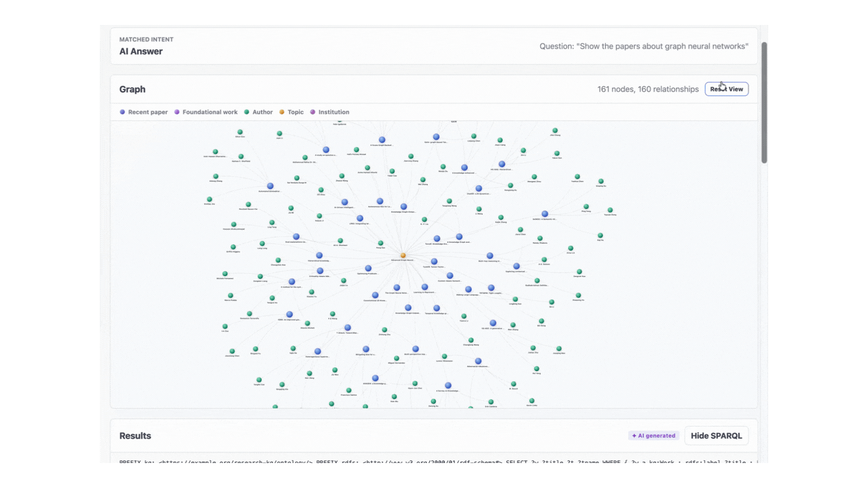The width and height of the screenshot is (868, 488).
Task: Select the 'Context-Aware Semanti...' paper node
Action: 450,275
